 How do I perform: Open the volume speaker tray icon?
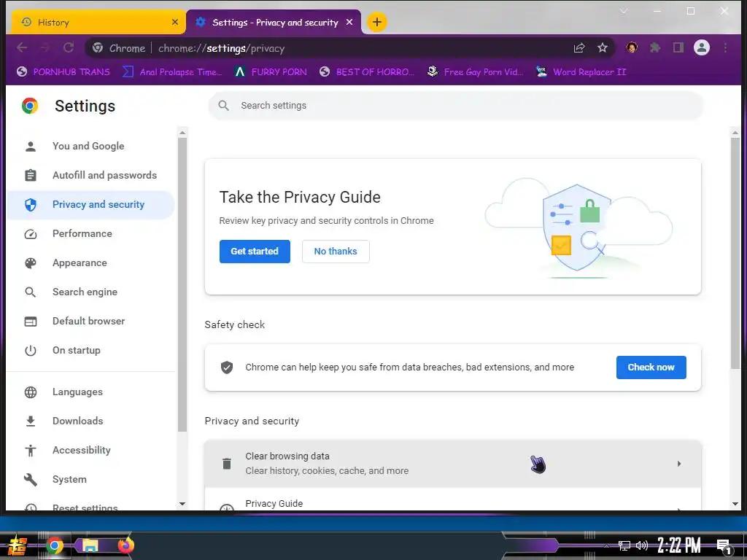coord(642,545)
